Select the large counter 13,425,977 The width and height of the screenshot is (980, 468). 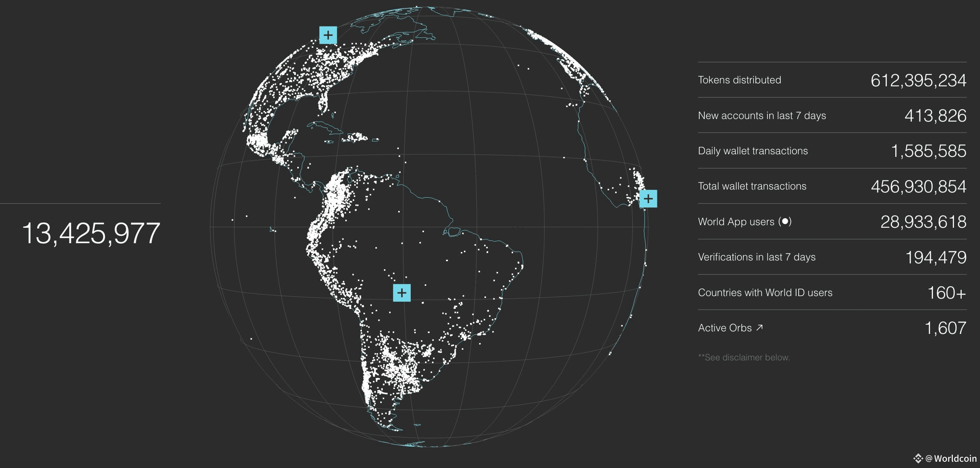(91, 233)
